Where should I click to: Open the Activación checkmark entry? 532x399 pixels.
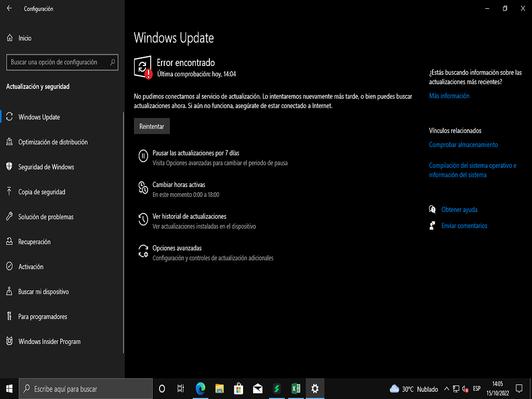pyautogui.click(x=62, y=267)
